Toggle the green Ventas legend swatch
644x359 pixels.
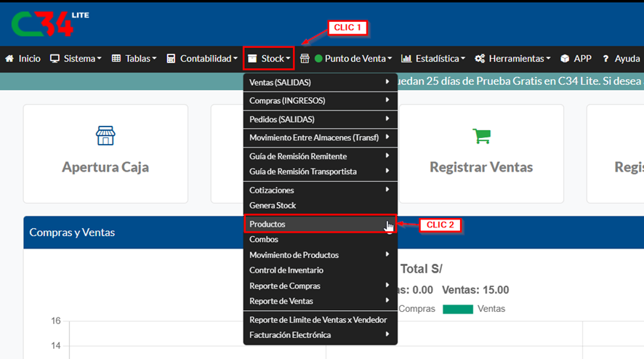click(x=457, y=309)
